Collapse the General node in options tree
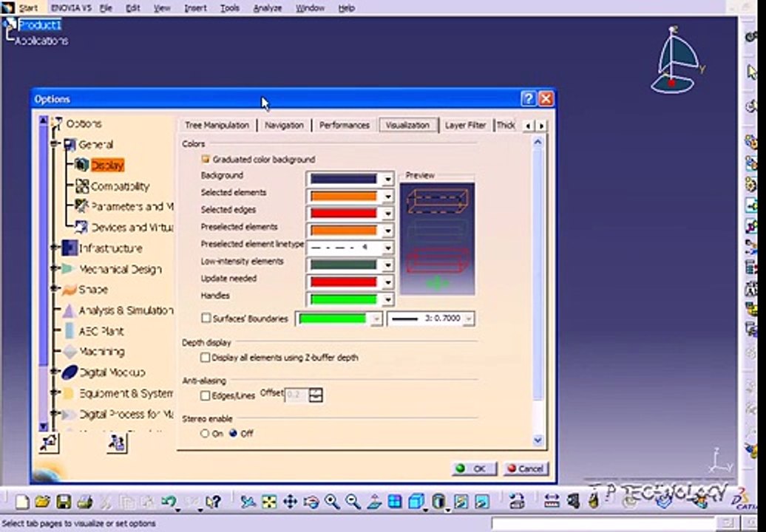Screen dimensions: 766x532 click(54, 145)
